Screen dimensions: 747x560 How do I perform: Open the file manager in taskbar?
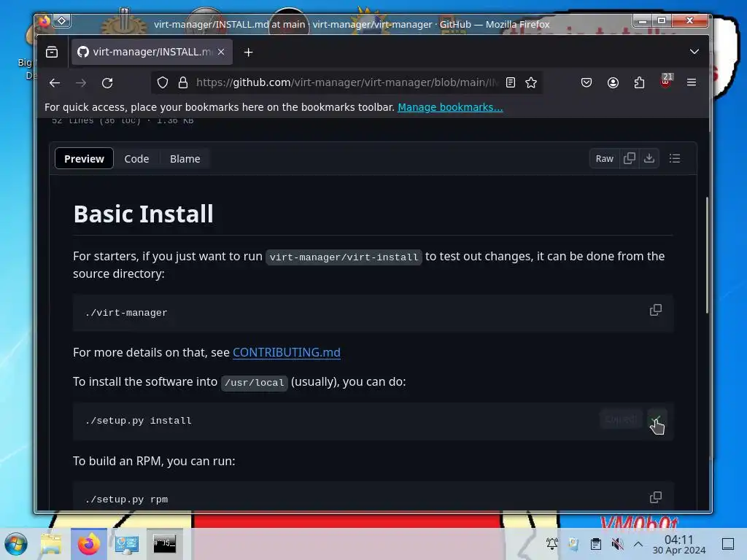51,544
